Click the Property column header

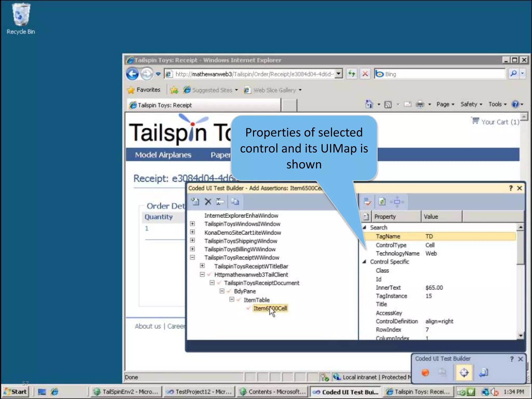(x=396, y=217)
